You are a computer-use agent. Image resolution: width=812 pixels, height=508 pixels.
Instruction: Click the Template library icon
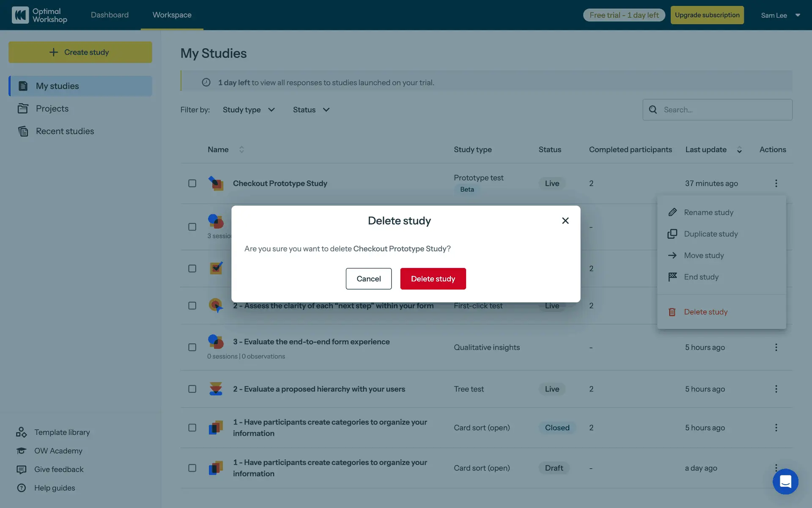pyautogui.click(x=21, y=432)
